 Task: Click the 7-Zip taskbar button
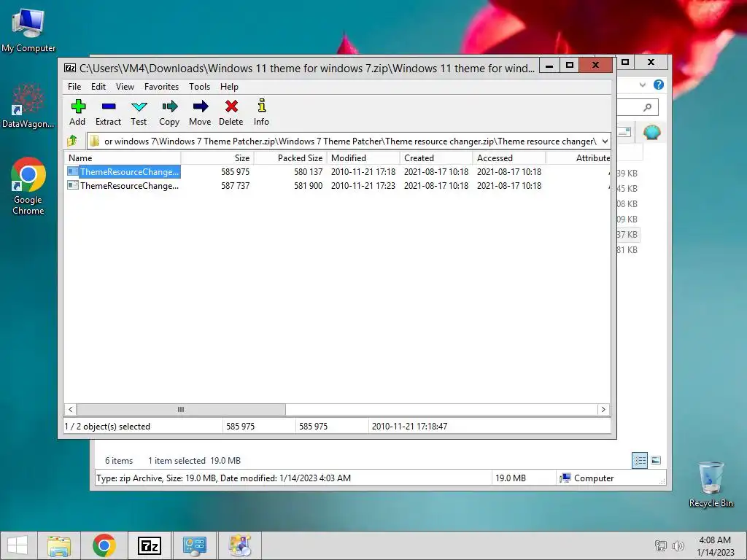click(x=149, y=545)
